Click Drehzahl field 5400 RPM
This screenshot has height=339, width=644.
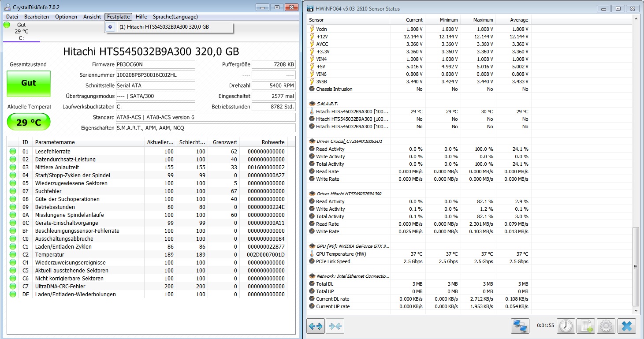pos(274,86)
